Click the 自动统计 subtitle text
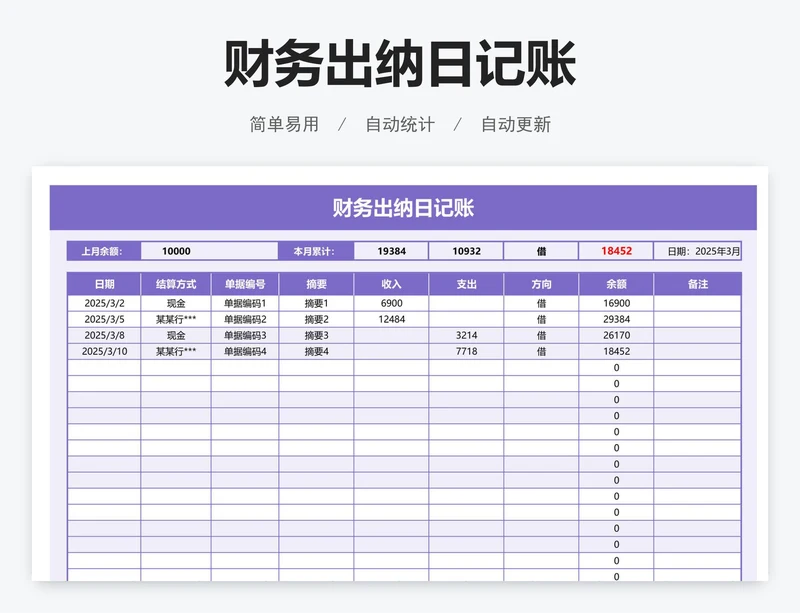Image resolution: width=800 pixels, height=613 pixels. (400, 124)
